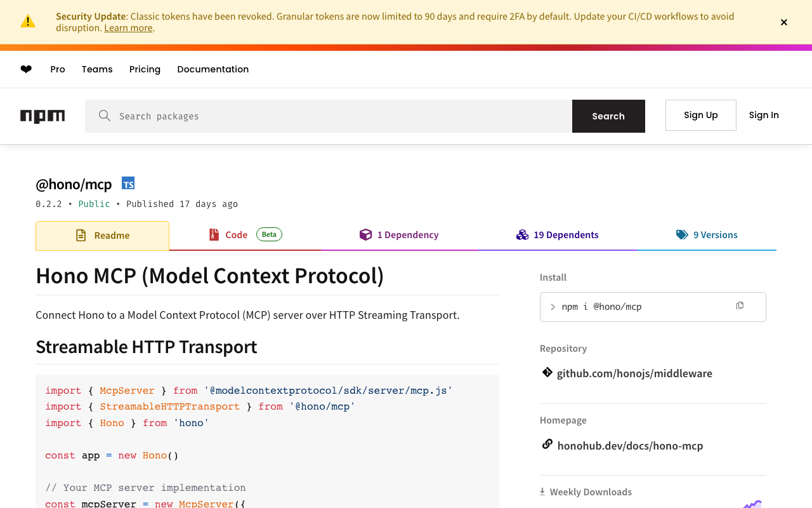Screen dimensions: 812x508
Task: Go to Documentation in top navigation
Action: point(213,69)
